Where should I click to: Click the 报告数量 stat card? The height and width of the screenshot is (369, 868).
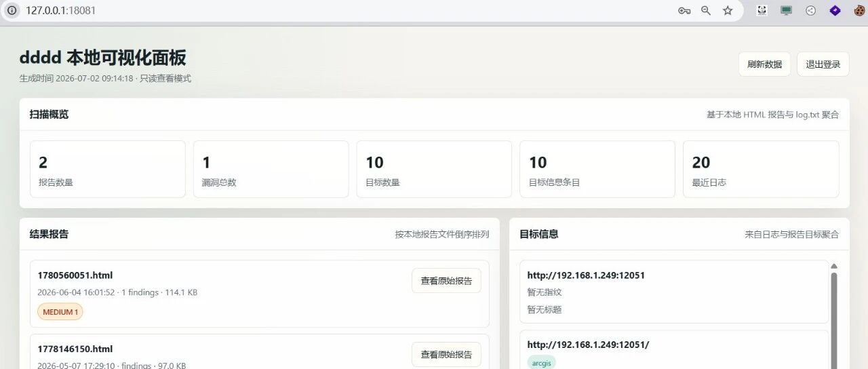click(108, 169)
